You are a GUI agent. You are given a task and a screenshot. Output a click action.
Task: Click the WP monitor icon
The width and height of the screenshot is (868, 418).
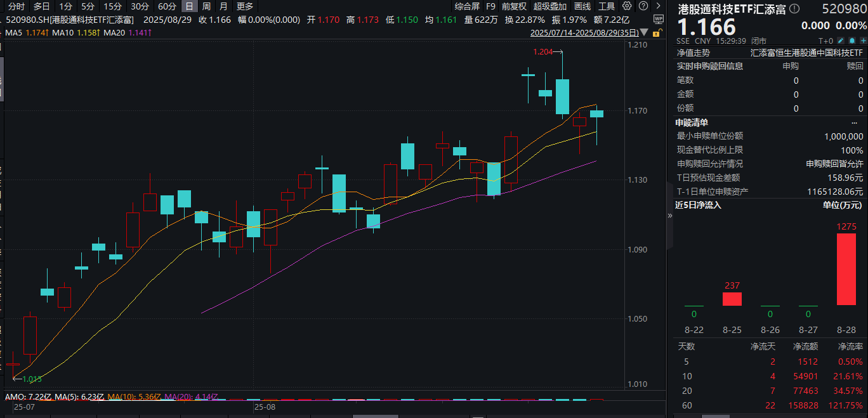658,19
